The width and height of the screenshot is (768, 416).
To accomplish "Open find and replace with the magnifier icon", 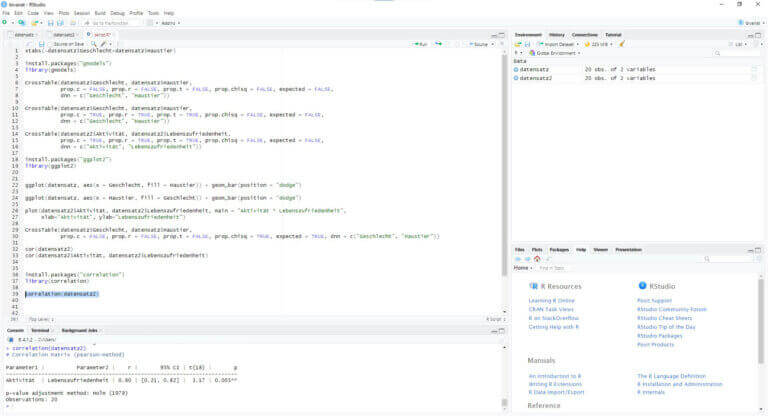I will (94, 44).
